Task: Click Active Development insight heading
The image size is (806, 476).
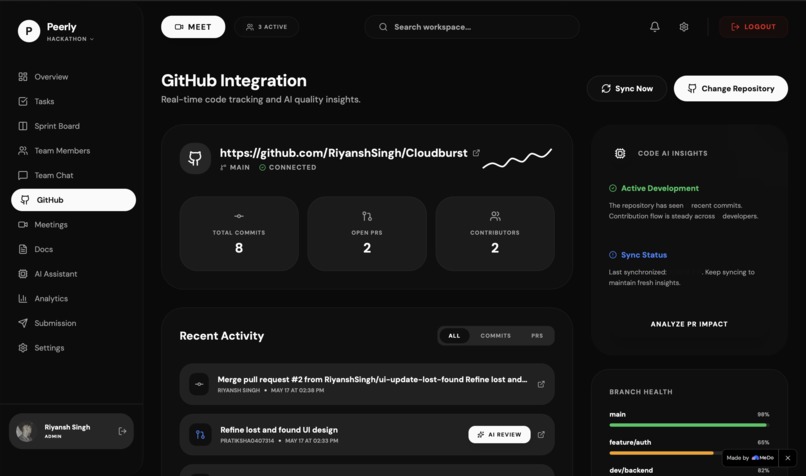Action: click(660, 188)
